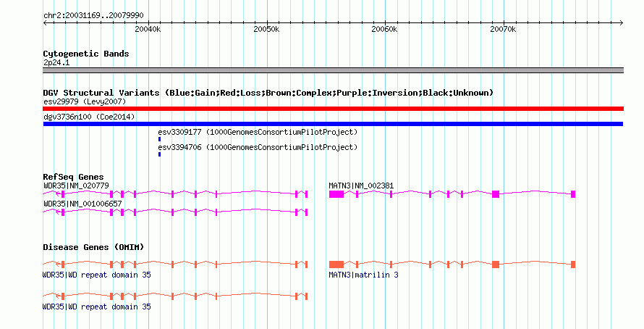Click the ruler's right-pointing arrowhead

(622, 23)
